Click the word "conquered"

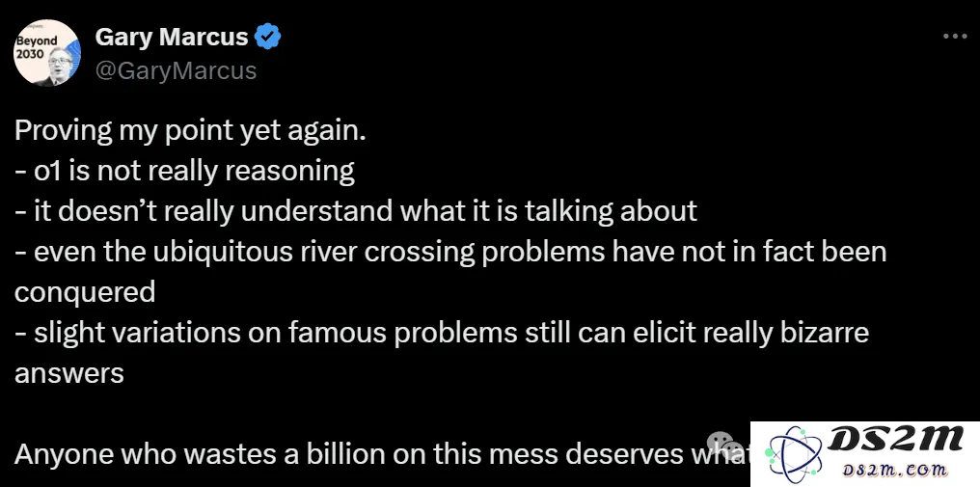tap(85, 292)
